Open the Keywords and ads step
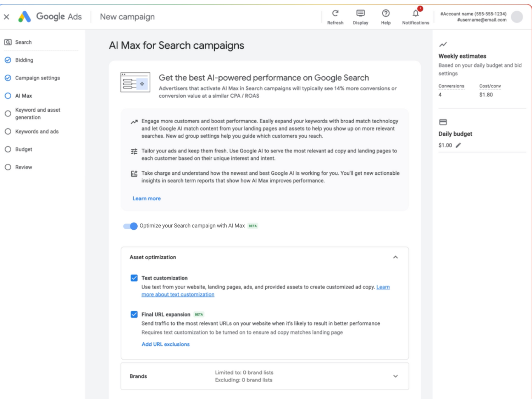 tap(37, 132)
